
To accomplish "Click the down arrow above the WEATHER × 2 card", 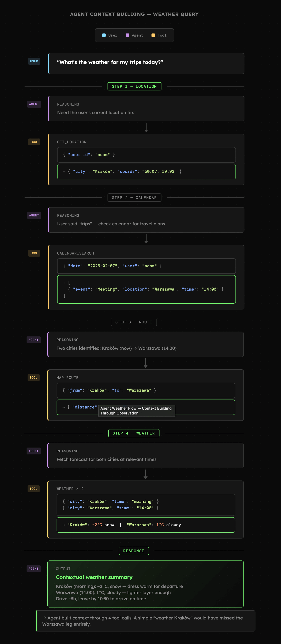I will point(146,474).
